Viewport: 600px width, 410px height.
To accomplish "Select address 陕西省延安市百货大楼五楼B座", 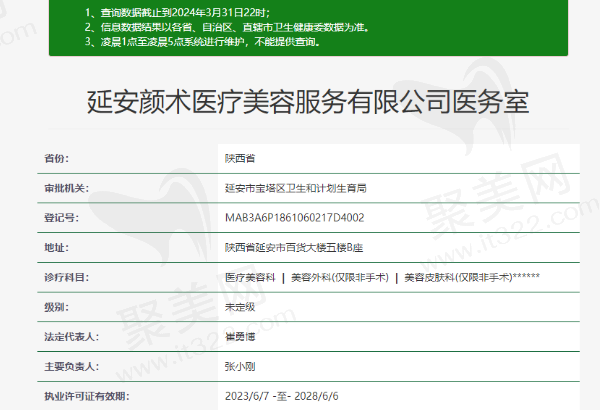I will click(x=294, y=248).
